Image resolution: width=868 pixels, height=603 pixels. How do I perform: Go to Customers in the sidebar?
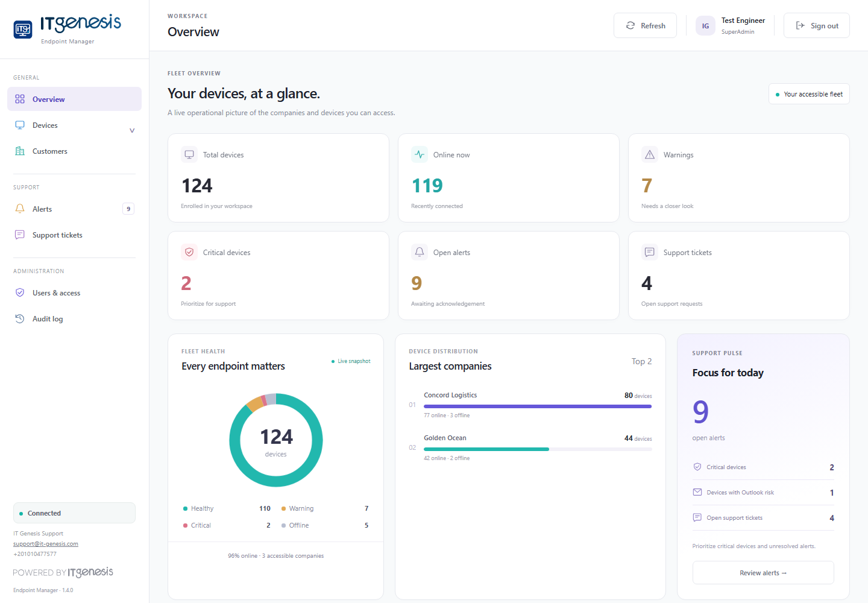coord(74,151)
